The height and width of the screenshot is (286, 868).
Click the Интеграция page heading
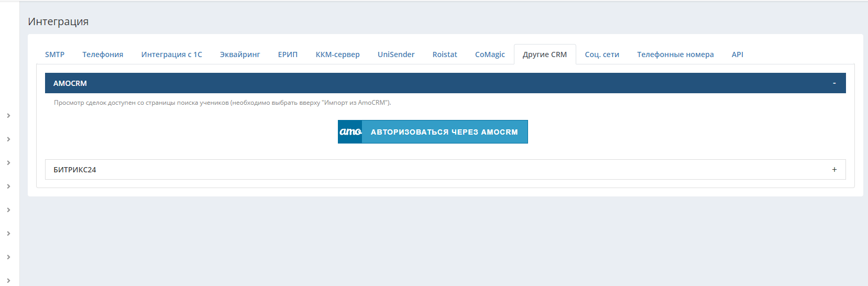[x=58, y=21]
